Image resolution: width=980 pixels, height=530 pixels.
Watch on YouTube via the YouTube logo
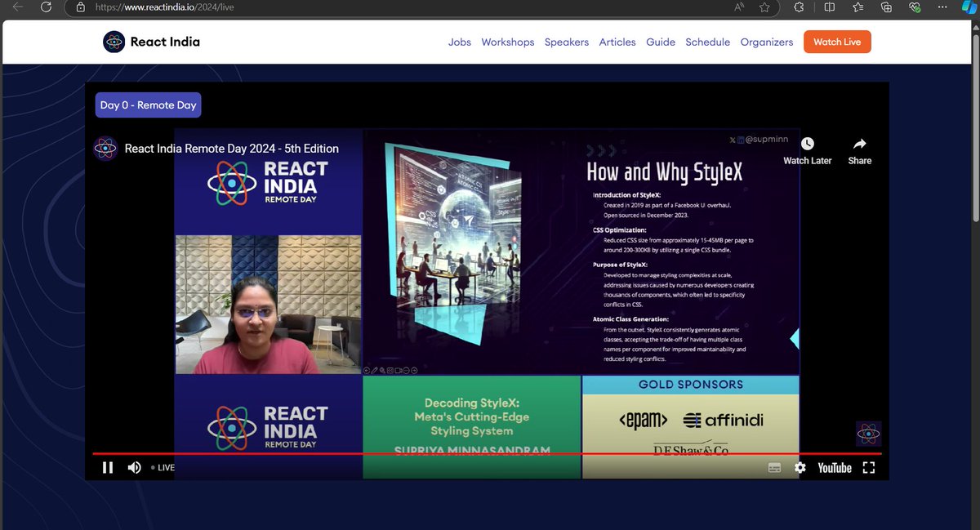[x=835, y=468]
